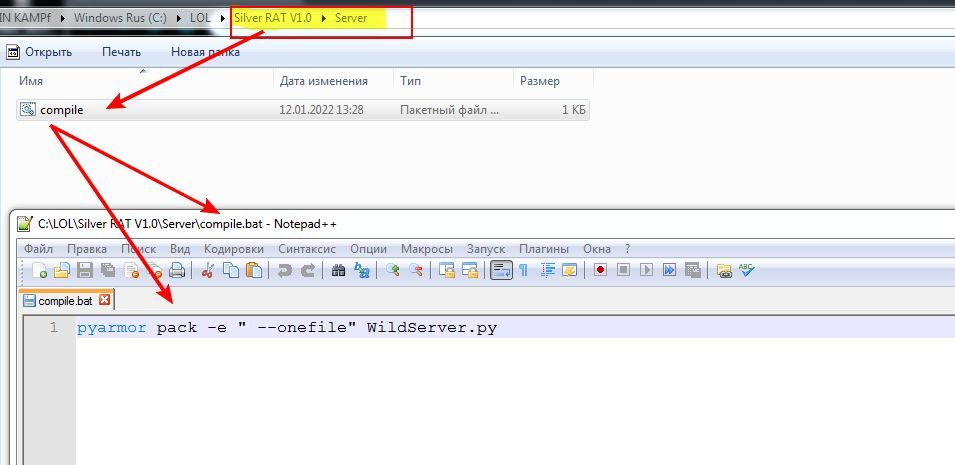The height and width of the screenshot is (465, 955).
Task: Go to Windows Rus (C:) breadcrumb
Action: point(120,18)
